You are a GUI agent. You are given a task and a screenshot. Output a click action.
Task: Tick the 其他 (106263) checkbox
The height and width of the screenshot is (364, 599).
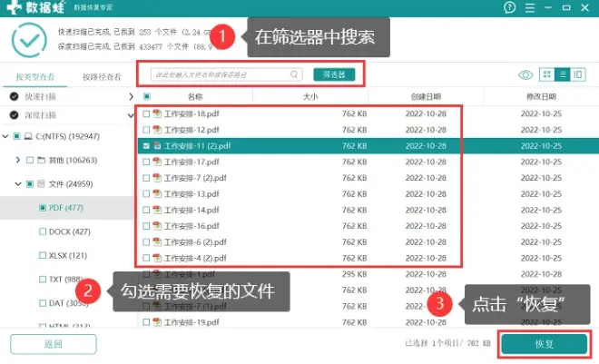pos(30,160)
